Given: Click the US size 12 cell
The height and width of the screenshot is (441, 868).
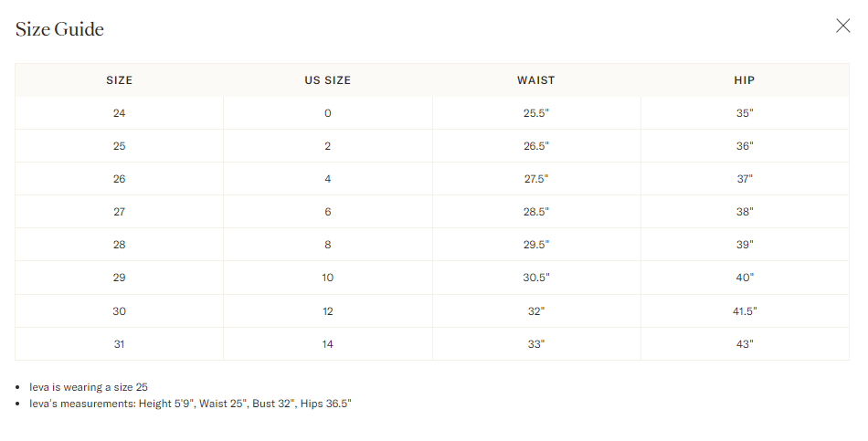Looking at the screenshot, I should (328, 311).
